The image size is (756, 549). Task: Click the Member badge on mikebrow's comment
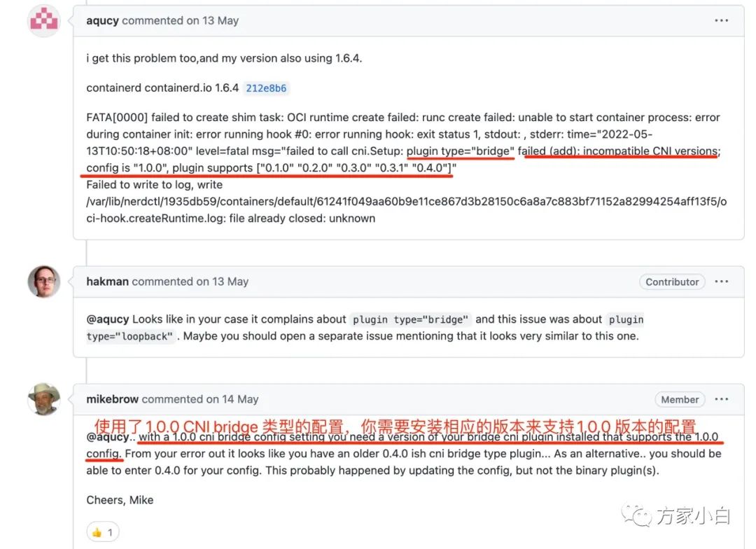[x=679, y=399]
